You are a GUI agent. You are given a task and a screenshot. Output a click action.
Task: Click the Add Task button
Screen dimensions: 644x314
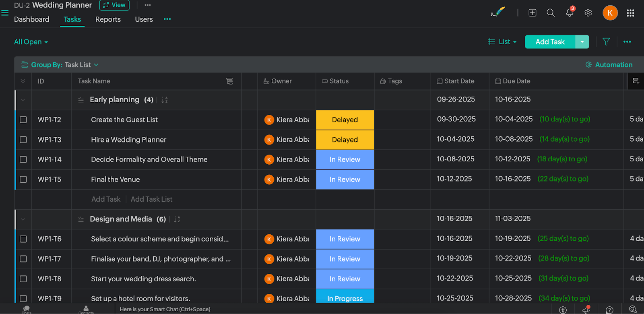550,42
